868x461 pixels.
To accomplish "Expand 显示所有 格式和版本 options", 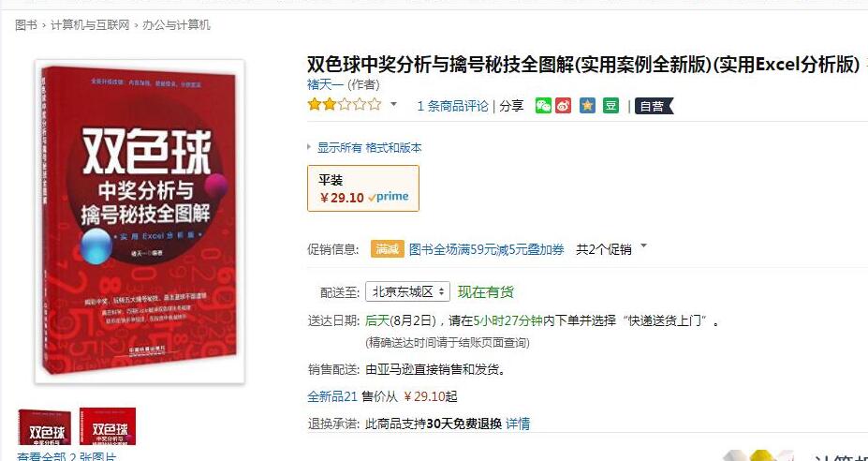I will [x=365, y=147].
